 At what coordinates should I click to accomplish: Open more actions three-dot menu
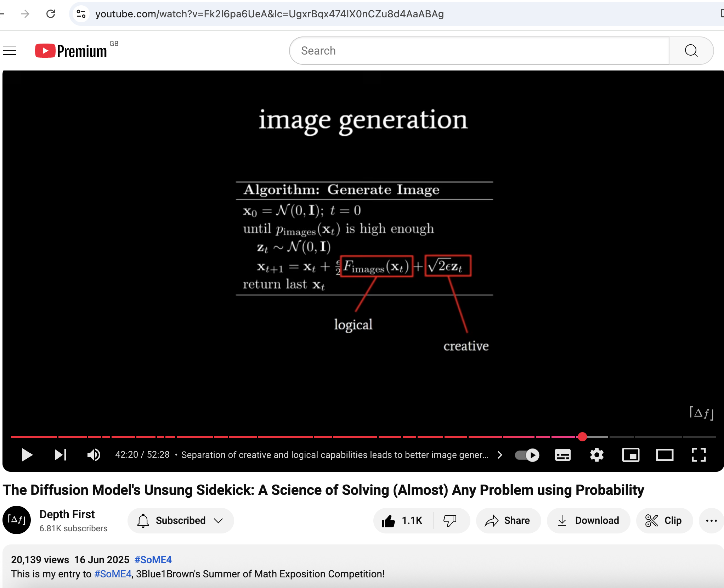pyautogui.click(x=711, y=520)
